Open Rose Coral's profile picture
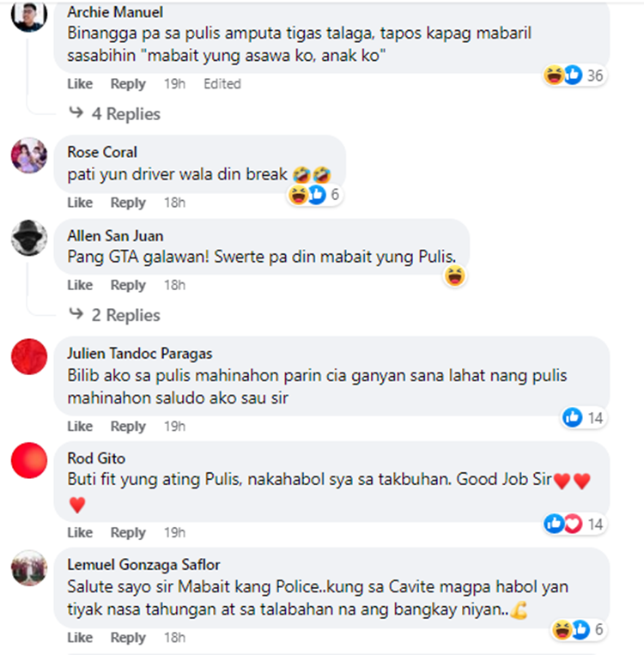This screenshot has width=644, height=655. click(29, 155)
